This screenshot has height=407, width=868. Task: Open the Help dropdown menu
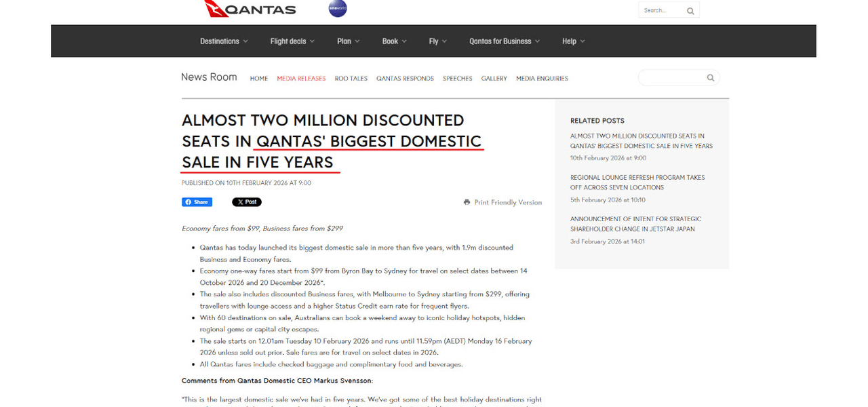click(x=573, y=41)
